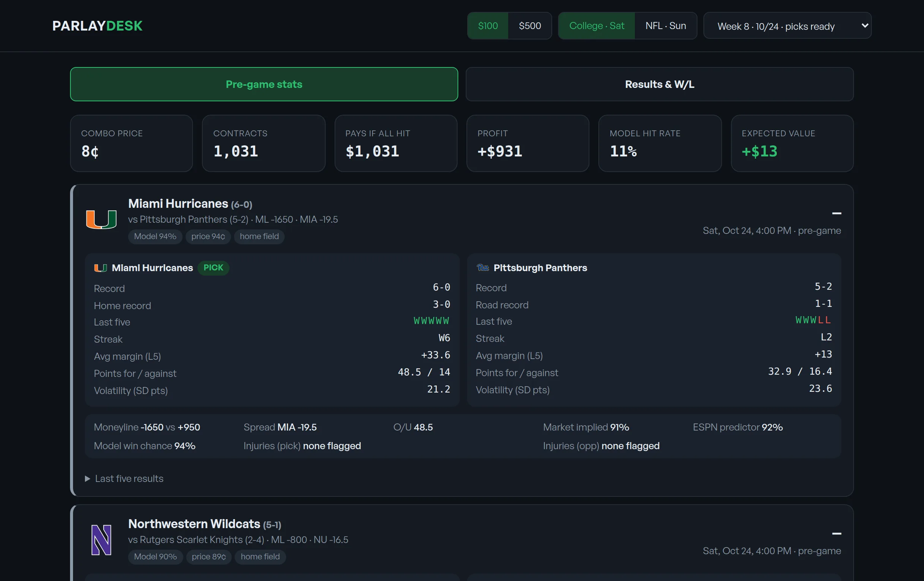The image size is (924, 581).
Task: Click the Model win chance 94% text
Action: (x=145, y=446)
